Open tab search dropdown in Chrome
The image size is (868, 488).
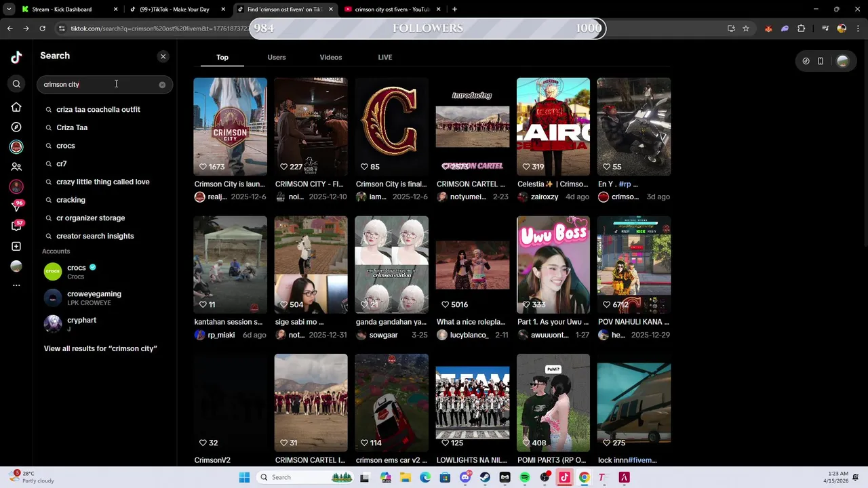click(x=9, y=9)
